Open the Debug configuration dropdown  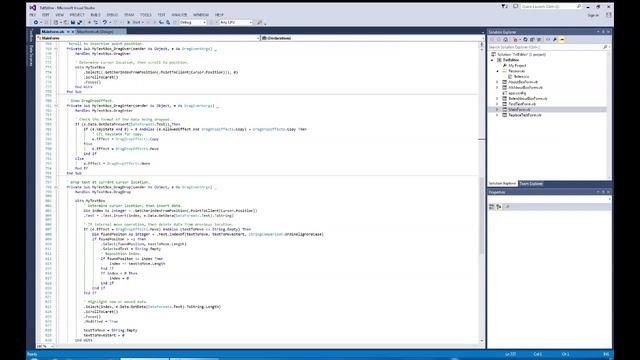coord(193,22)
